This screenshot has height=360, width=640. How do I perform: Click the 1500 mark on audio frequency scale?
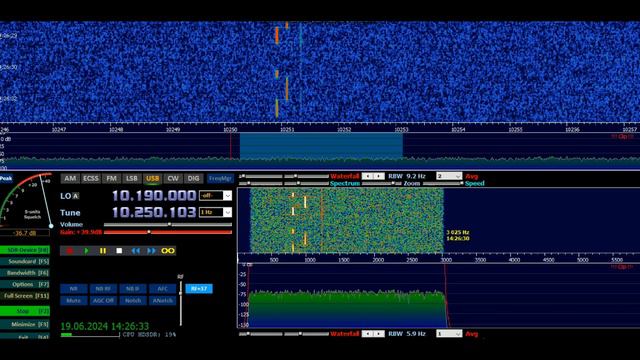point(344,260)
